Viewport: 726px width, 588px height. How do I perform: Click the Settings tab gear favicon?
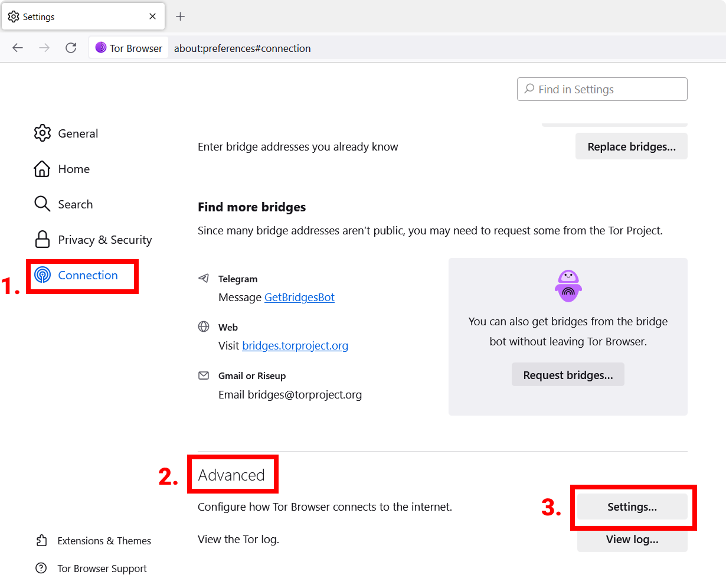(x=14, y=17)
